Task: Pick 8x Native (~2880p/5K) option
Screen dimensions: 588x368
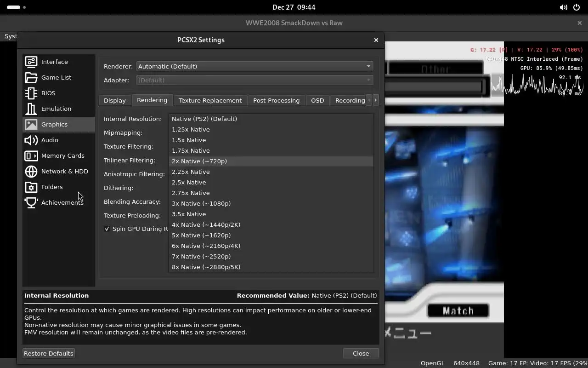Action: (271, 267)
